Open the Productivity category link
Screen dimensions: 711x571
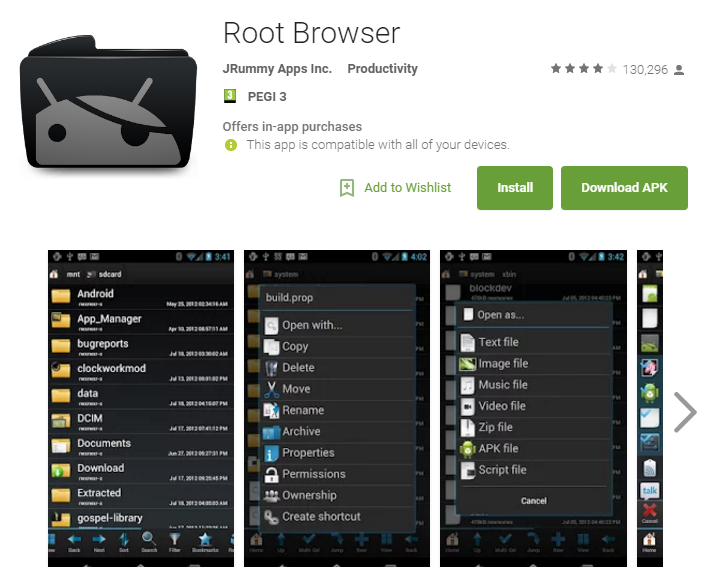[x=382, y=69]
